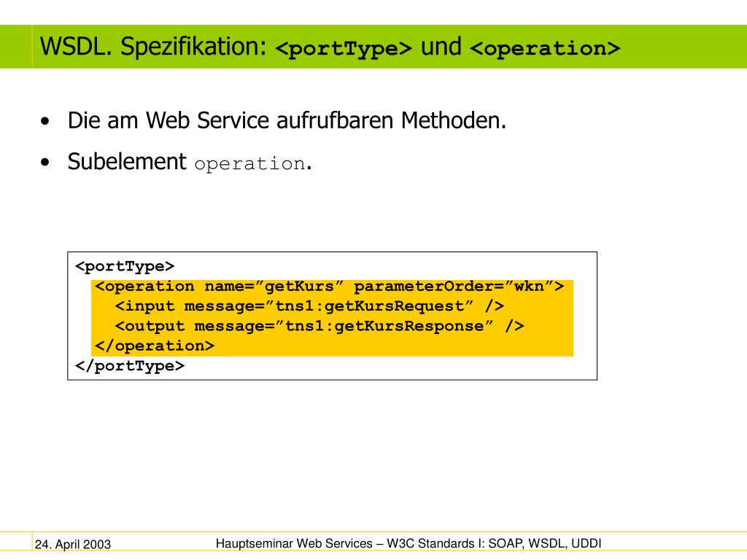Click the footer date '24. April 2003'
The width and height of the screenshot is (747, 560).
(73, 544)
